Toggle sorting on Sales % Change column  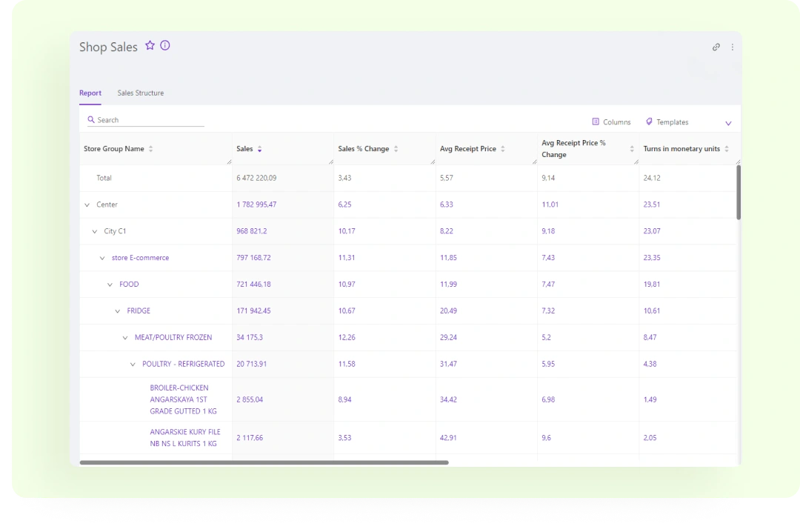[x=396, y=148]
